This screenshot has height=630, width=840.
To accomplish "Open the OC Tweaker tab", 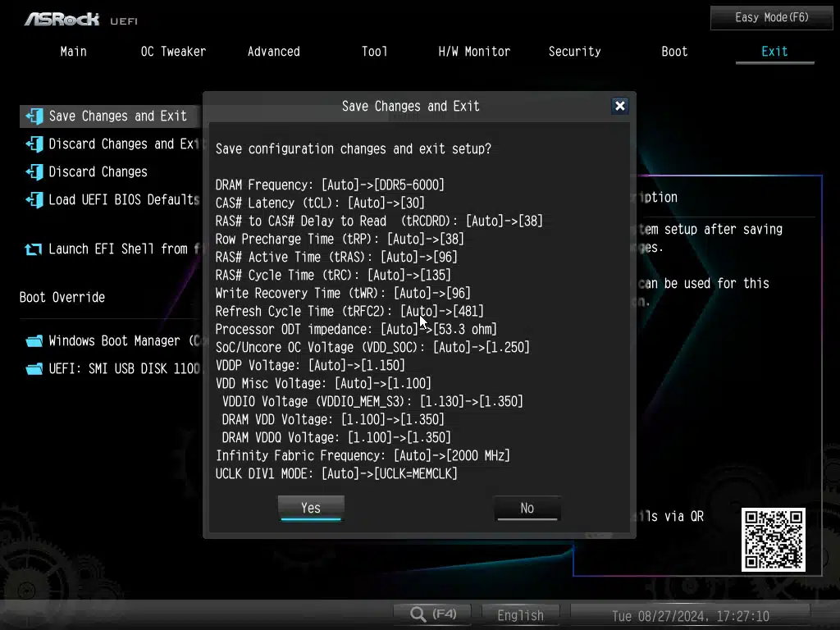I will point(173,51).
